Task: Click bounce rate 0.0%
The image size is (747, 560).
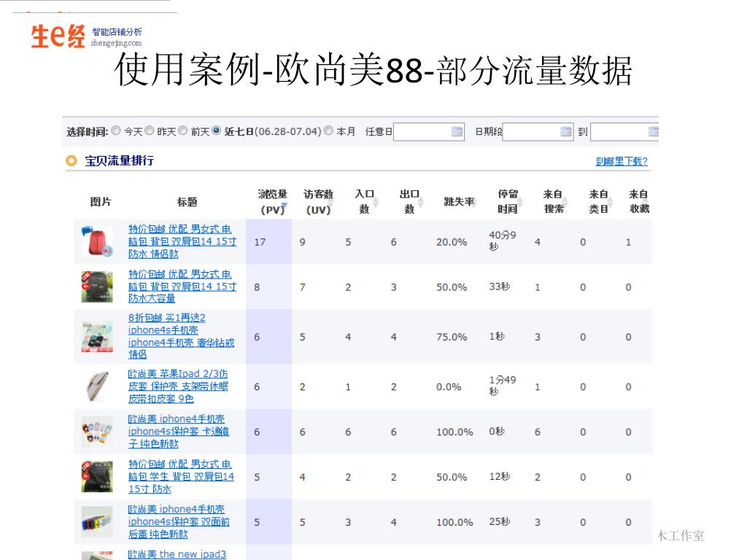Action: pos(449,386)
